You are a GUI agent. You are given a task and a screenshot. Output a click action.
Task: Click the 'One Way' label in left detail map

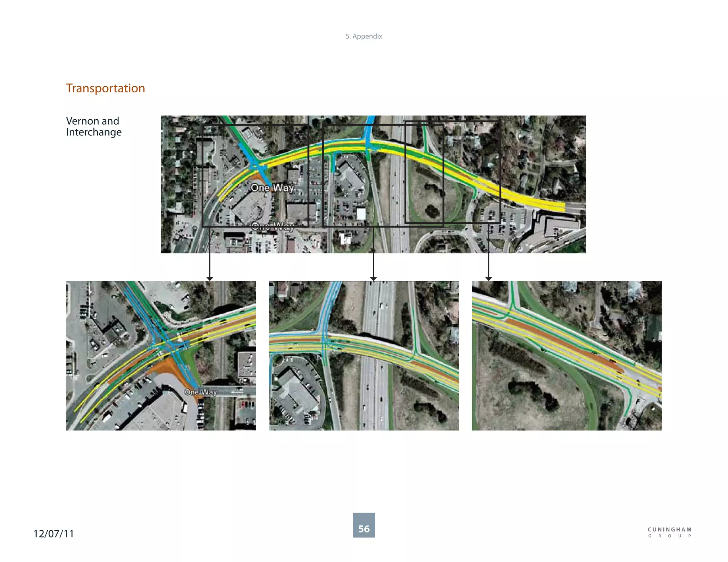tap(201, 392)
